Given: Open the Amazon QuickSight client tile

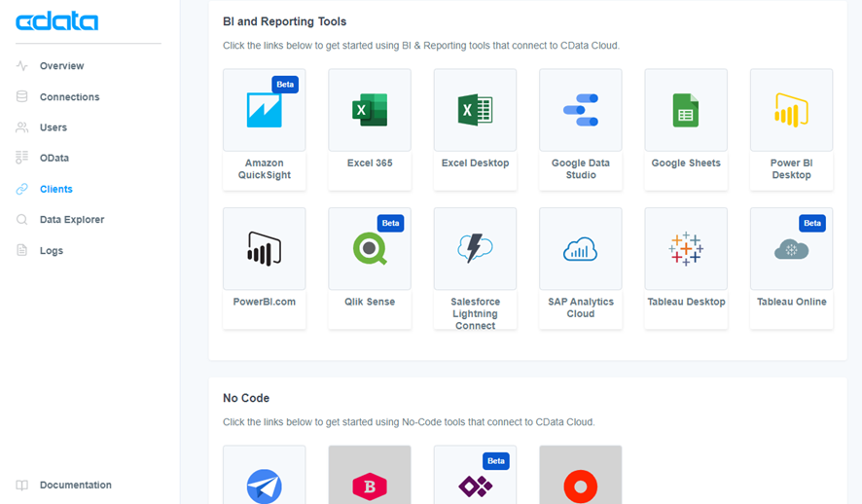Looking at the screenshot, I should coord(264,129).
